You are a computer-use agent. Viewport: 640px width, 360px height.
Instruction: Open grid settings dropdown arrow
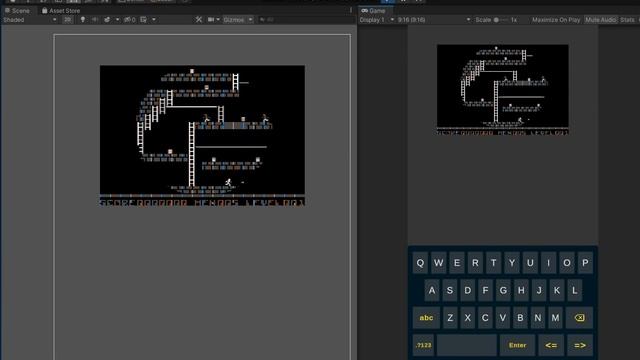(154, 20)
